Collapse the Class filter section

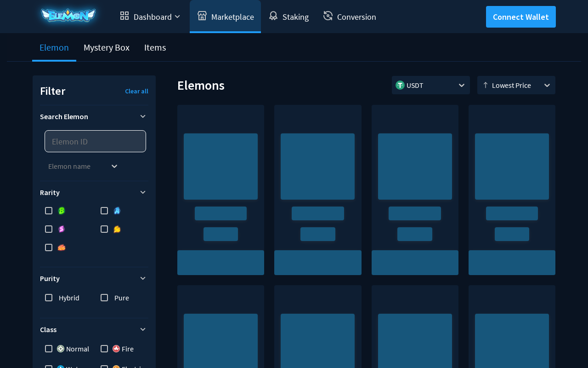point(143,329)
